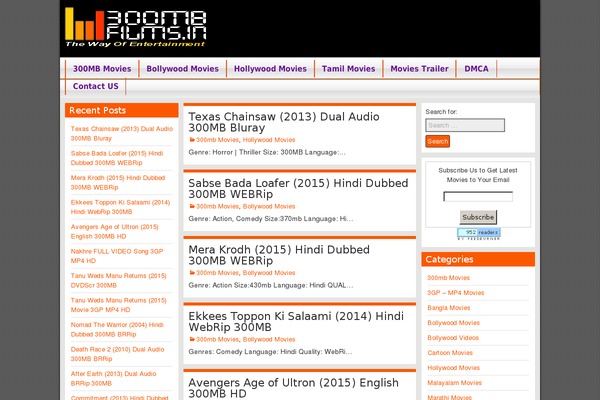
Task: Click the 300MB Films.in site logo
Action: pyautogui.click(x=135, y=28)
